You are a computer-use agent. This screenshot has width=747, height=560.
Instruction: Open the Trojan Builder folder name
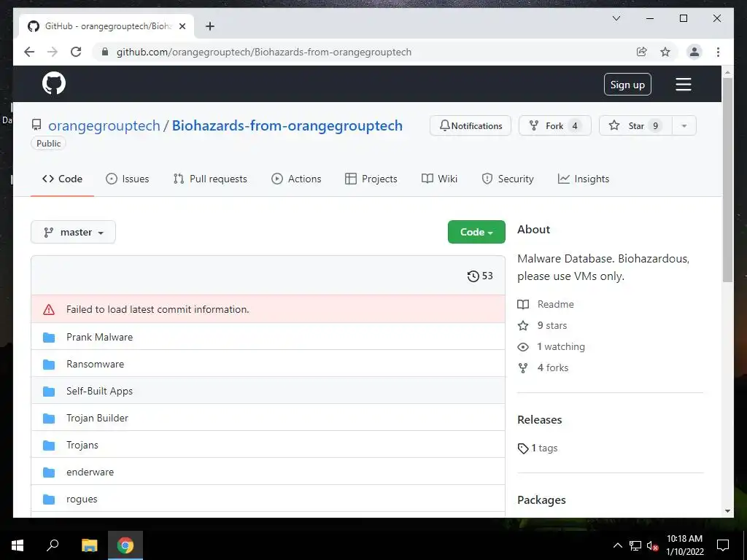[x=97, y=418]
